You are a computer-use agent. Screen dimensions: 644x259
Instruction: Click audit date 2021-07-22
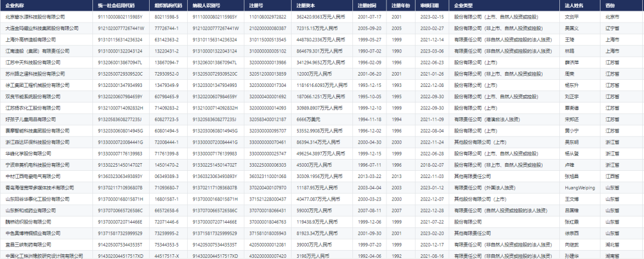coord(432,221)
